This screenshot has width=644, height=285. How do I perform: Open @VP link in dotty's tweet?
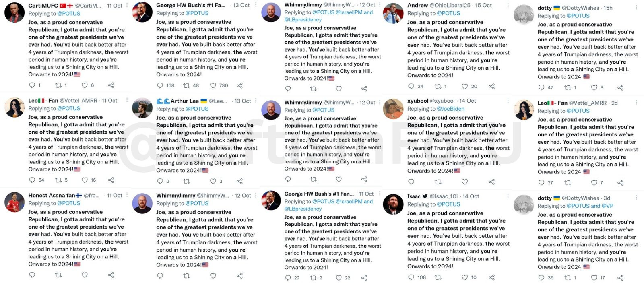tap(607, 206)
